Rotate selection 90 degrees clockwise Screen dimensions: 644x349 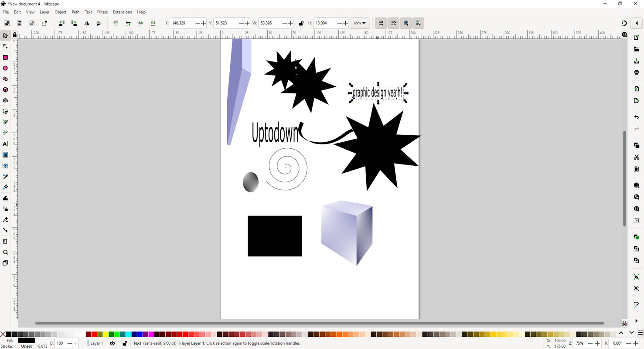[74, 23]
